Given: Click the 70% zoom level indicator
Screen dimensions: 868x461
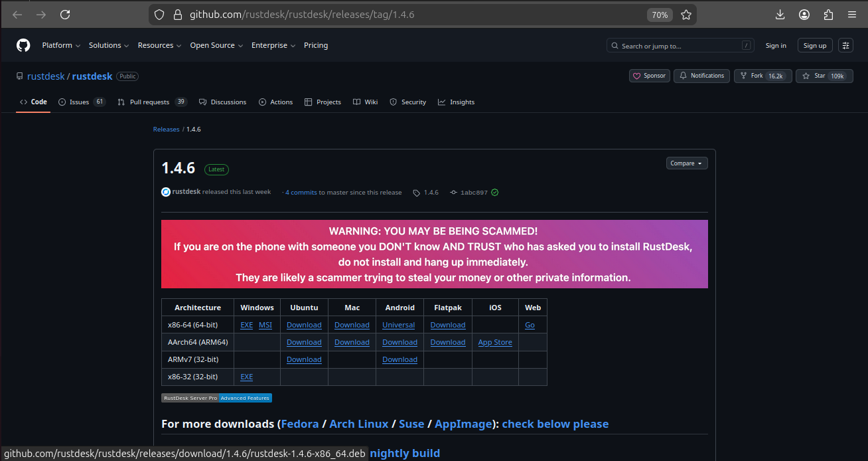Looking at the screenshot, I should [x=659, y=15].
